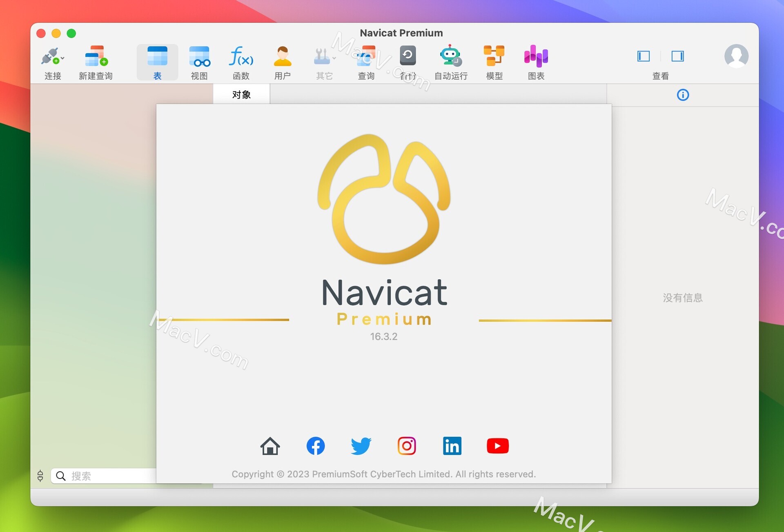Open the Model (模型) diagram icon
This screenshot has height=532, width=784.
(494, 56)
